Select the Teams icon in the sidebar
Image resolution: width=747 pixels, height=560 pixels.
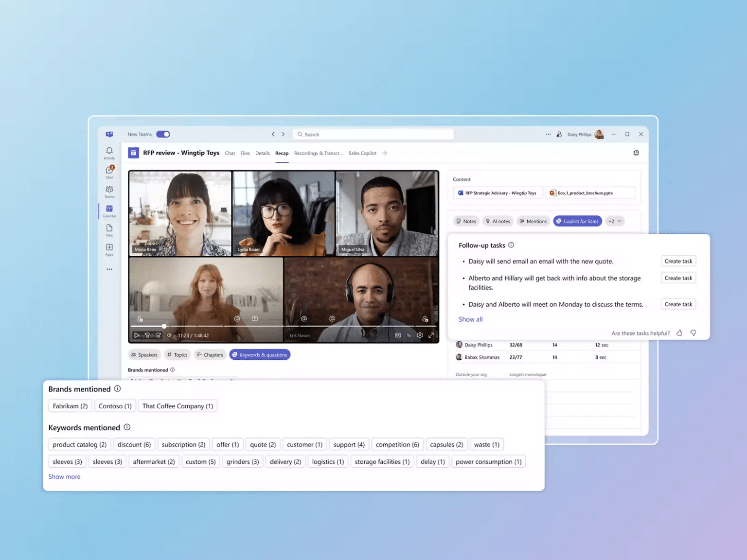pyautogui.click(x=109, y=191)
